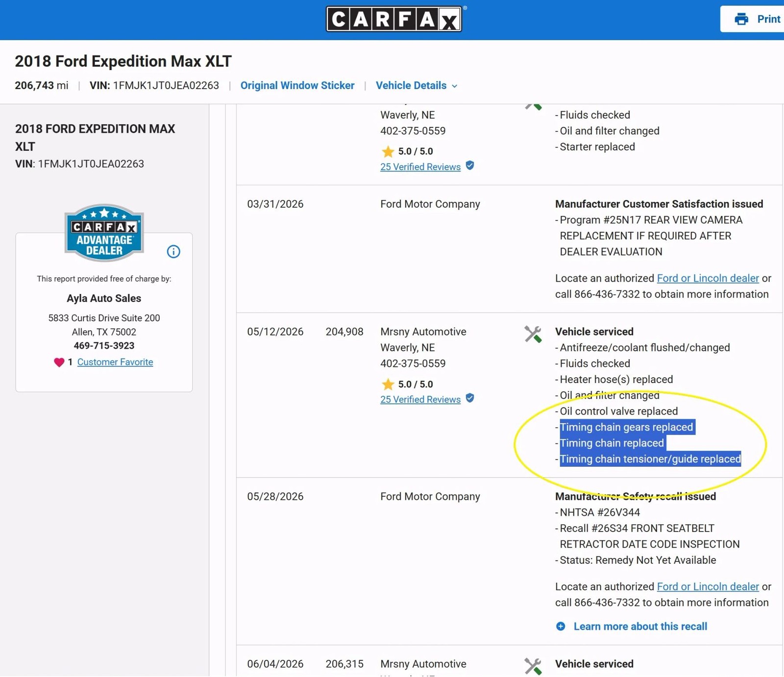Click Manufacturer Customer Satisfaction issued heading
Viewport: 784px width, 677px height.
659,204
